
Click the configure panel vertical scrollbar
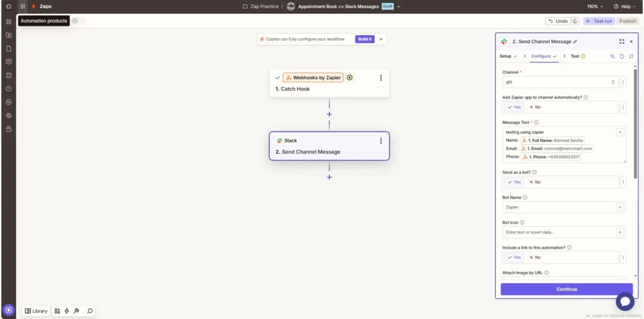(x=635, y=123)
